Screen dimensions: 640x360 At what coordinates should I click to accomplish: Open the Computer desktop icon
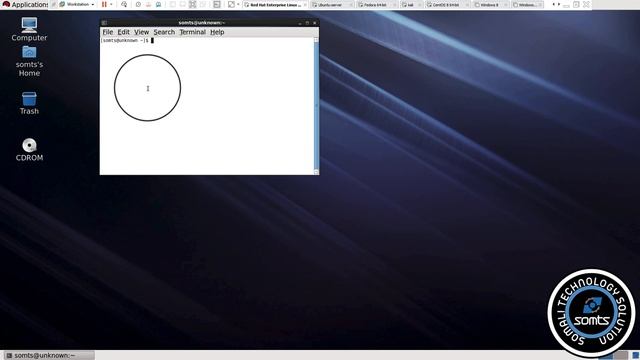coord(29,29)
